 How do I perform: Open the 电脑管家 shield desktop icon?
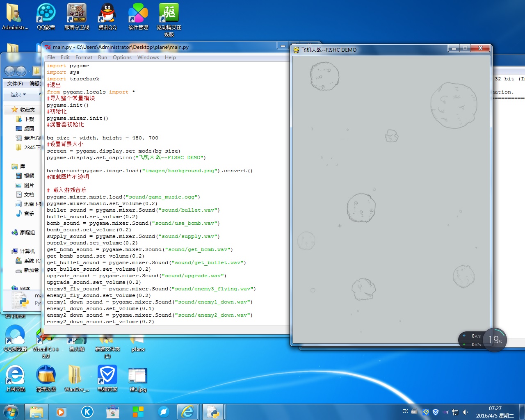pyautogui.click(x=107, y=375)
